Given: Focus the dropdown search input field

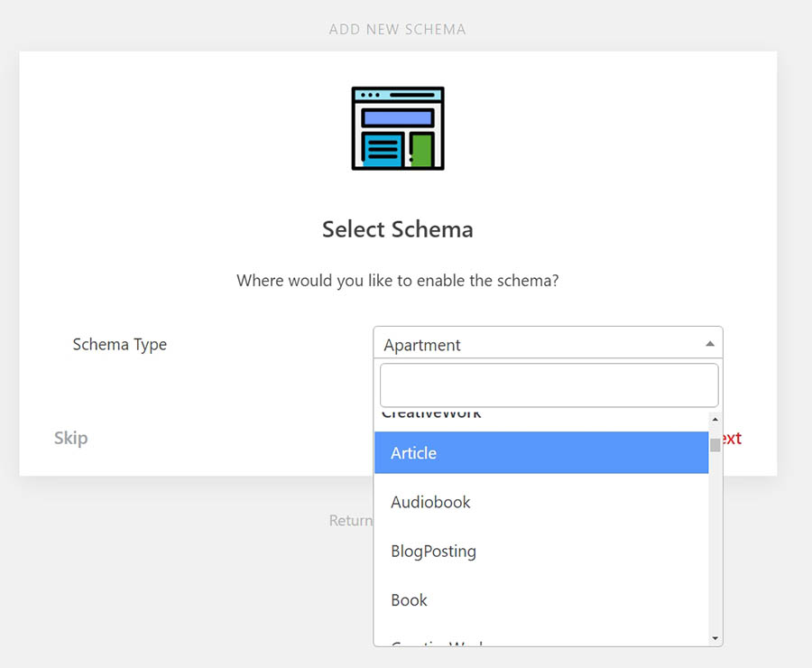Looking at the screenshot, I should pos(549,385).
